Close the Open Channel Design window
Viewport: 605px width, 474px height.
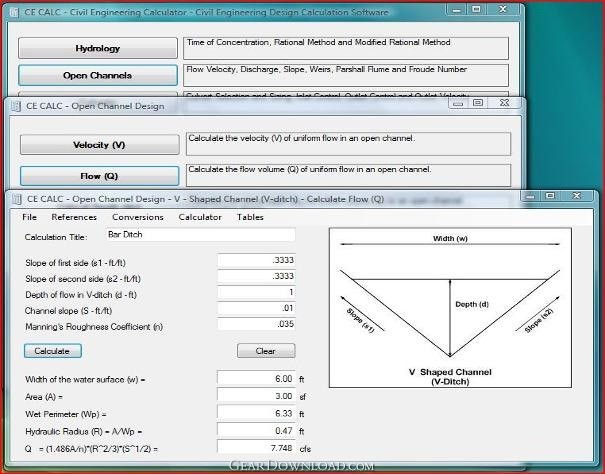(505, 103)
